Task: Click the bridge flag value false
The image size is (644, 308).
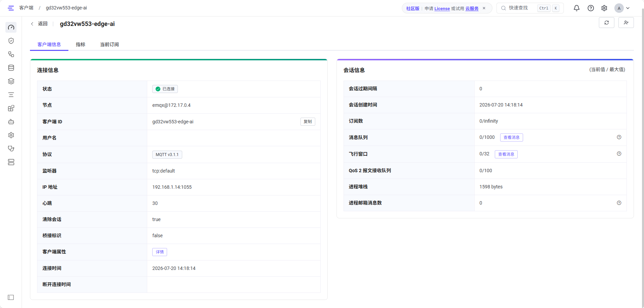Action: [x=157, y=236]
